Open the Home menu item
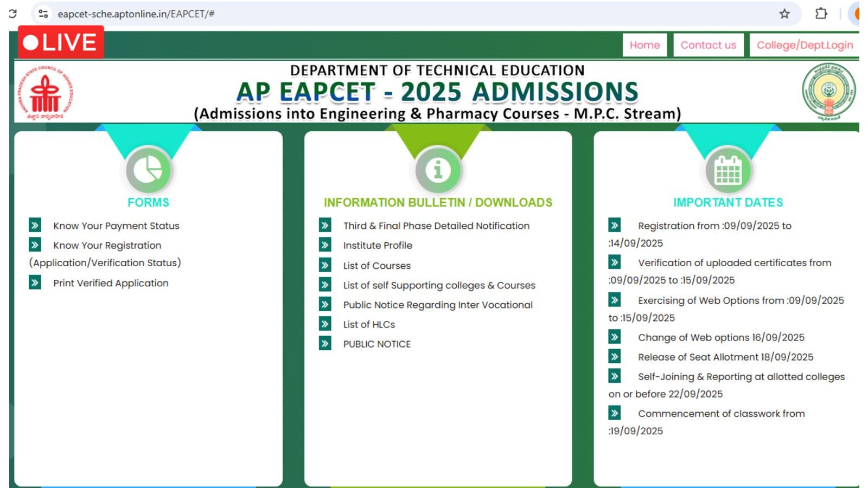 [644, 45]
